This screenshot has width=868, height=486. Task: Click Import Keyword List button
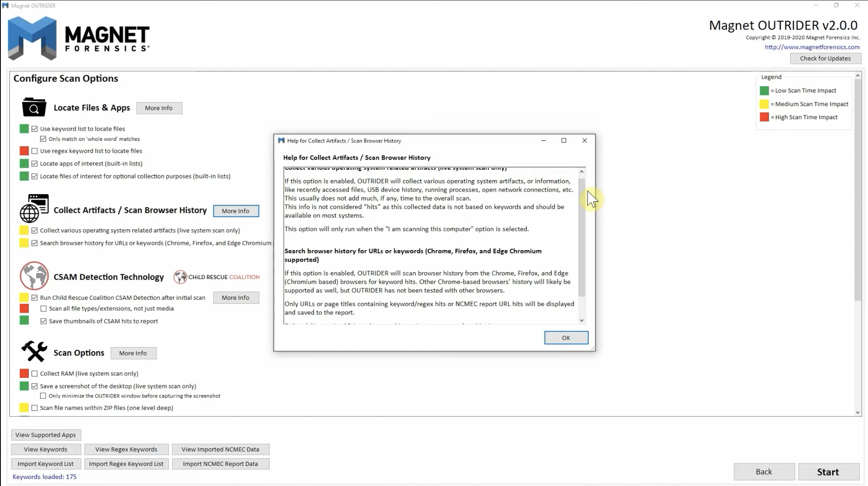pos(46,463)
